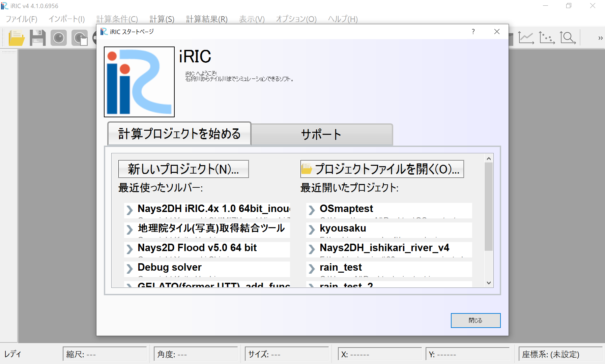The height and width of the screenshot is (364, 605).
Task: Click the iRIC へようこそ! welcome text
Action: coord(201,73)
